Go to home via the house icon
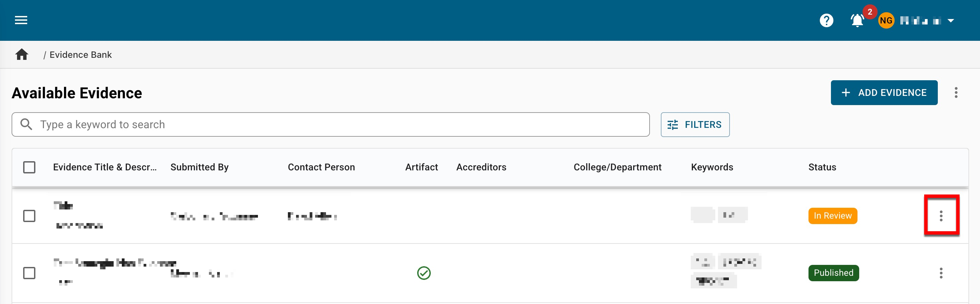Screen dimensions: 980x304 point(22,55)
